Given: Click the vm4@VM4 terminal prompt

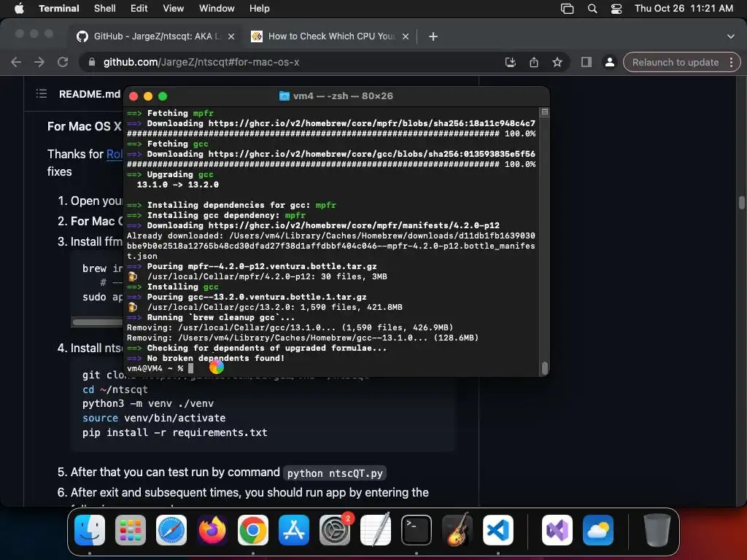Looking at the screenshot, I should (155, 368).
